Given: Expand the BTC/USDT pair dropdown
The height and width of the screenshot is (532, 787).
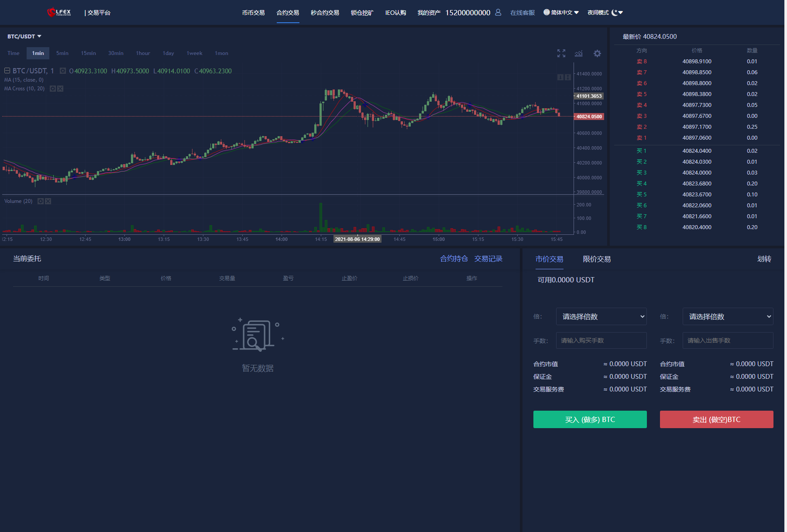Looking at the screenshot, I should 24,36.
